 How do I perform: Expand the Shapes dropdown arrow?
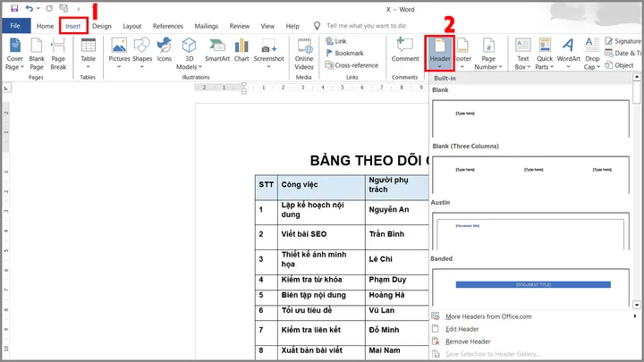click(x=142, y=67)
